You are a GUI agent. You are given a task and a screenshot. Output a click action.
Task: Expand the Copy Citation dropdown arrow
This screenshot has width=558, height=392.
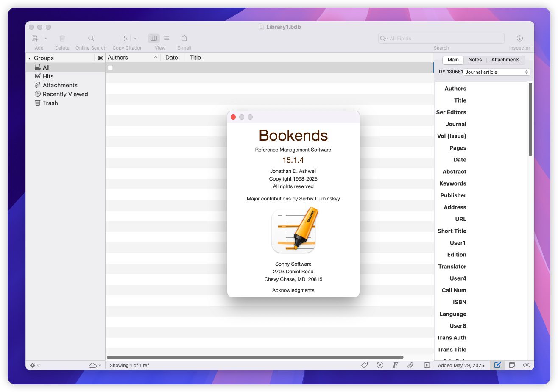(x=135, y=38)
